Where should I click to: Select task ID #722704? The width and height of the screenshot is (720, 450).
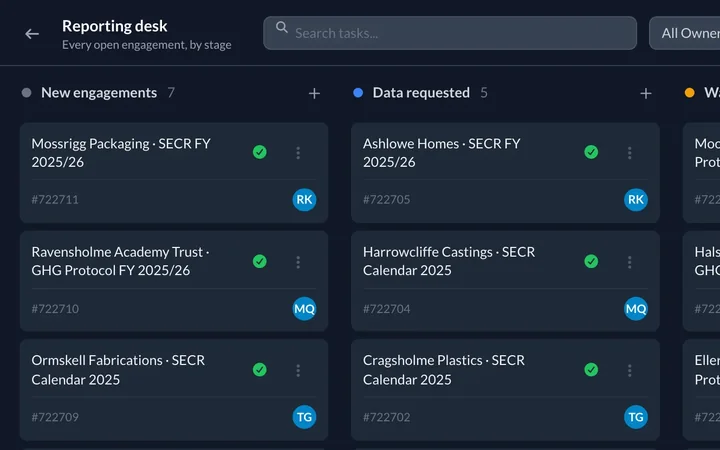pos(387,309)
